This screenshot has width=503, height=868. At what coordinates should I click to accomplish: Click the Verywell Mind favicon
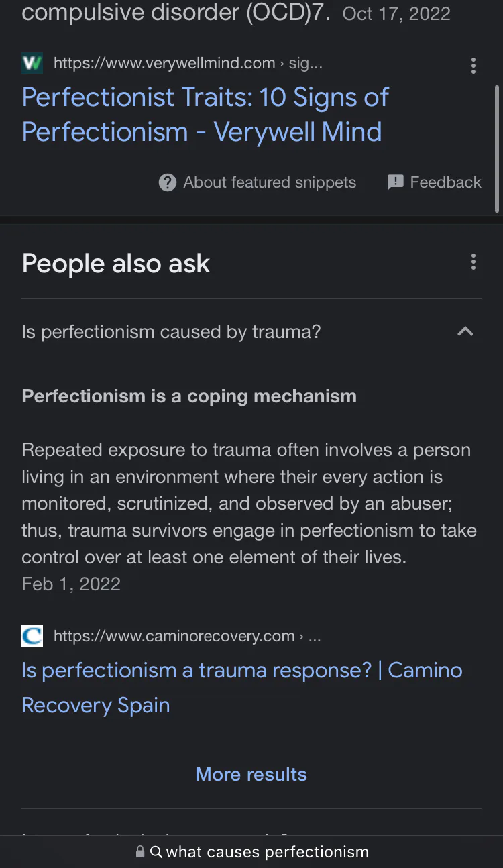coord(32,64)
